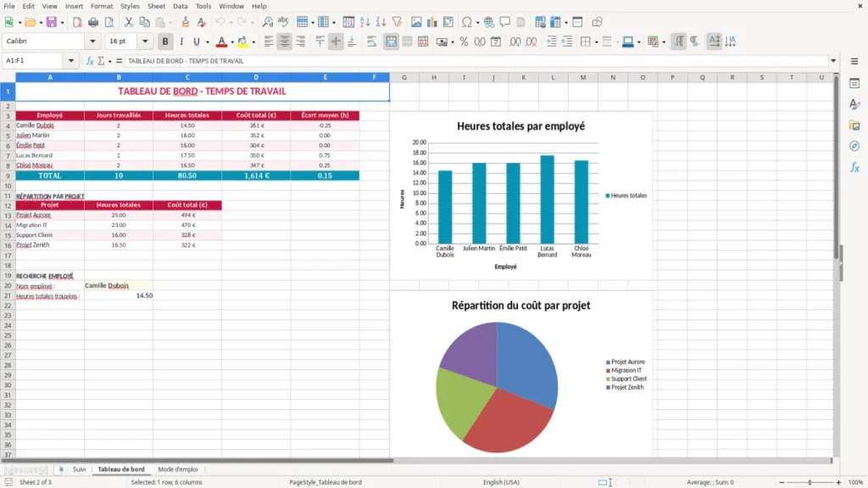Toggle Center Vertically alignment
The image size is (868, 488).
tap(336, 42)
